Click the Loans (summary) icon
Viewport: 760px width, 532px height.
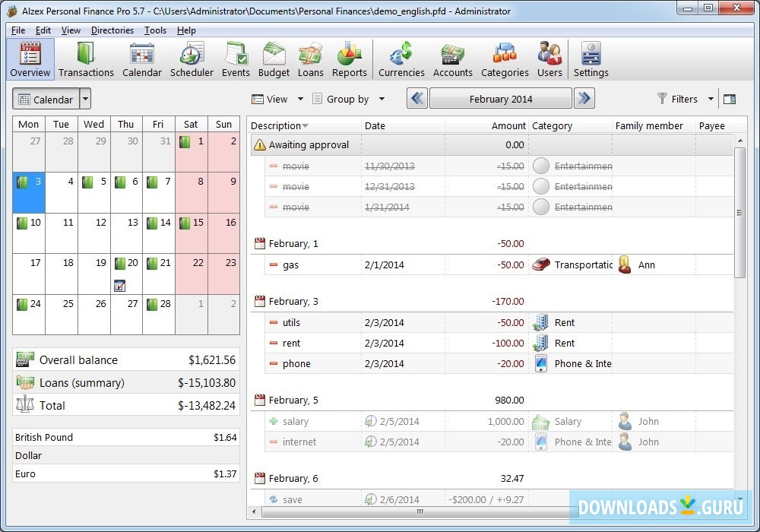click(x=25, y=382)
